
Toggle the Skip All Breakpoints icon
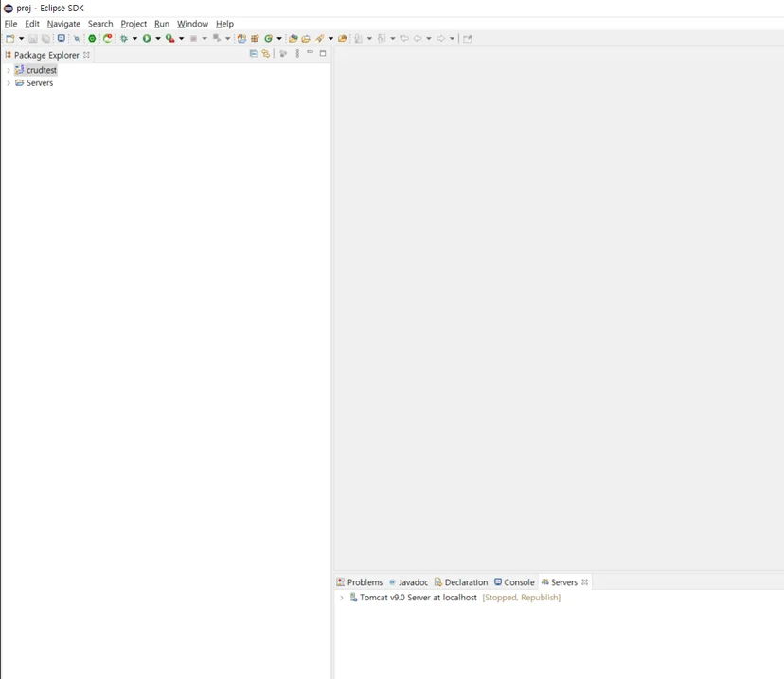click(x=77, y=39)
